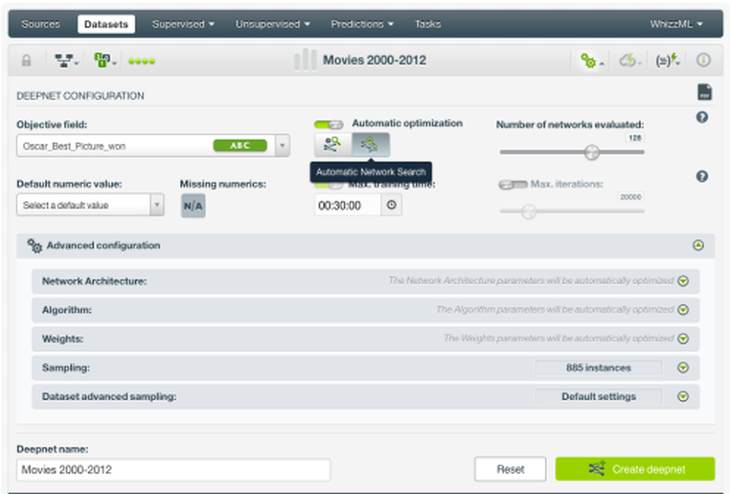Collapse the Advanced configuration section

(x=698, y=245)
